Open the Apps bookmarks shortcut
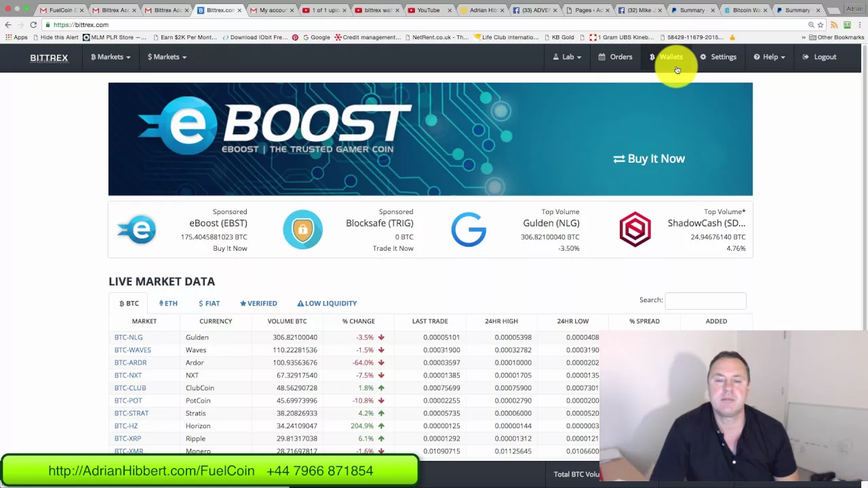The image size is (868, 488). (16, 37)
